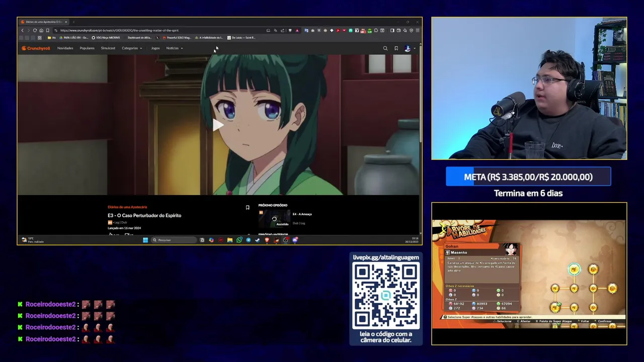The image size is (644, 362).
Task: Open the Jogos menu item
Action: click(155, 48)
